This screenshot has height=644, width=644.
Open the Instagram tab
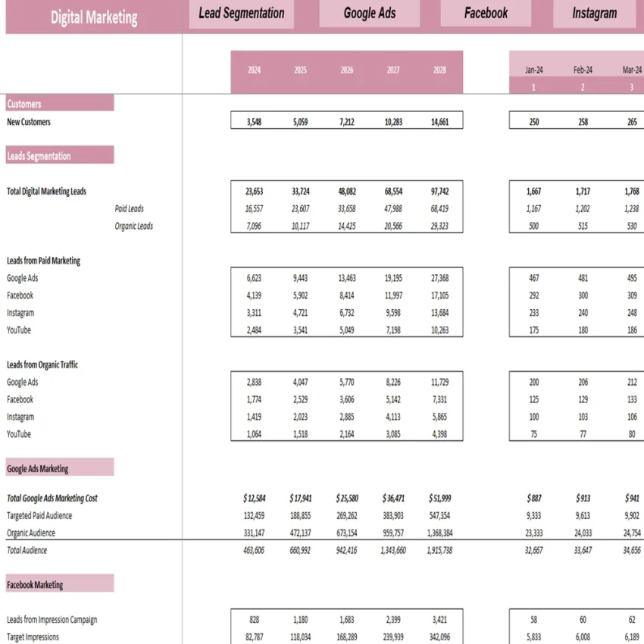tap(594, 11)
